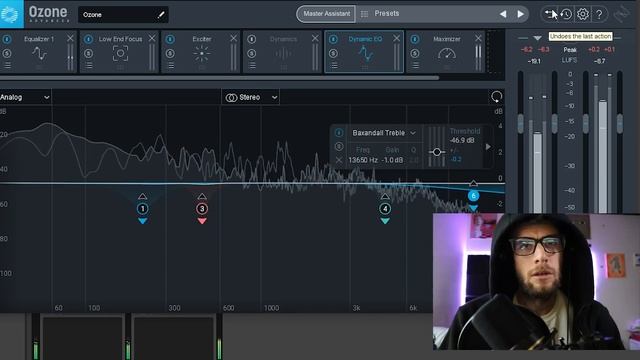Solo the Equalizer 1 module

pyautogui.click(x=7, y=53)
